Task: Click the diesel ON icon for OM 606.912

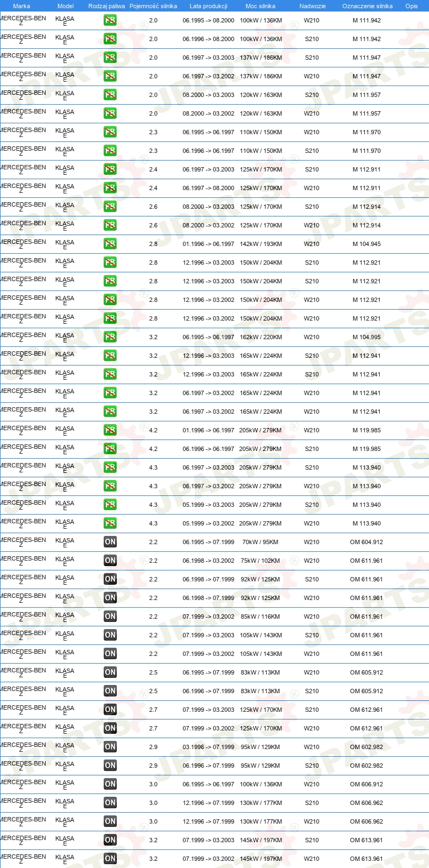Action: click(x=110, y=784)
